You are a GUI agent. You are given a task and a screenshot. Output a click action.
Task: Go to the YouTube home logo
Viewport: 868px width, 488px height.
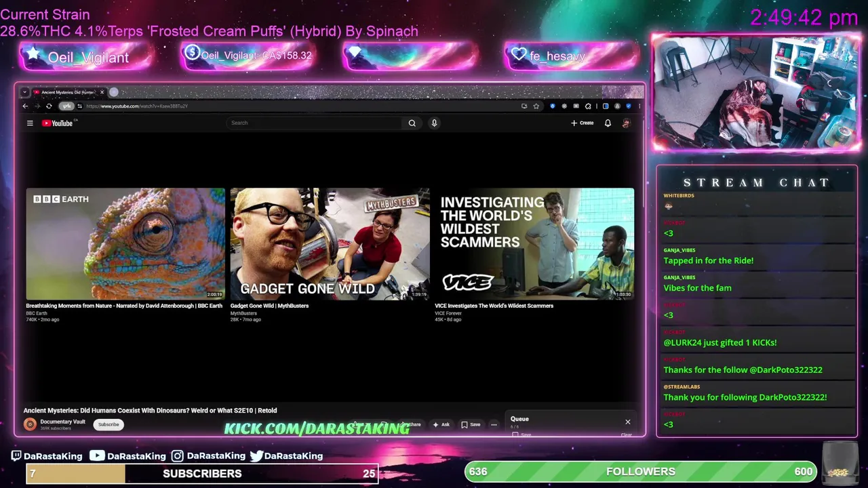point(57,123)
